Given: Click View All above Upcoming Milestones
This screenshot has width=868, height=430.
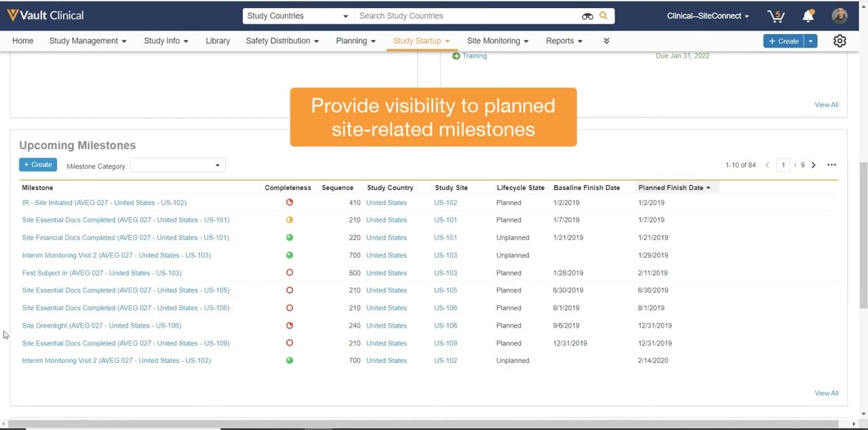Looking at the screenshot, I should point(827,104).
